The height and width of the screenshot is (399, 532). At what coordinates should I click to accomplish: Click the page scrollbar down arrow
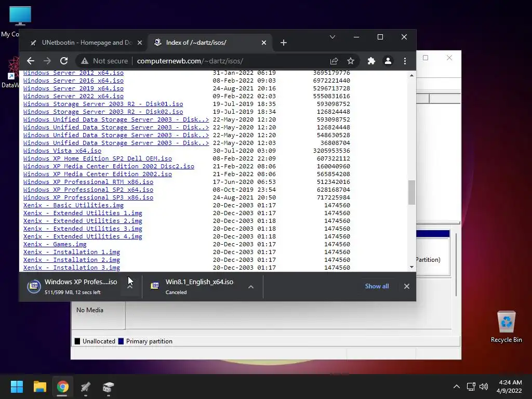[x=411, y=267]
